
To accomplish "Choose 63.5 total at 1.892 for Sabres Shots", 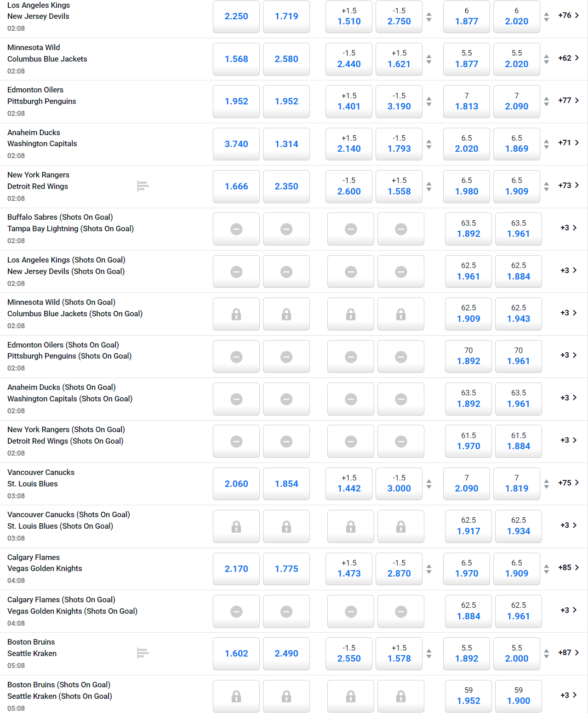I will (x=468, y=229).
